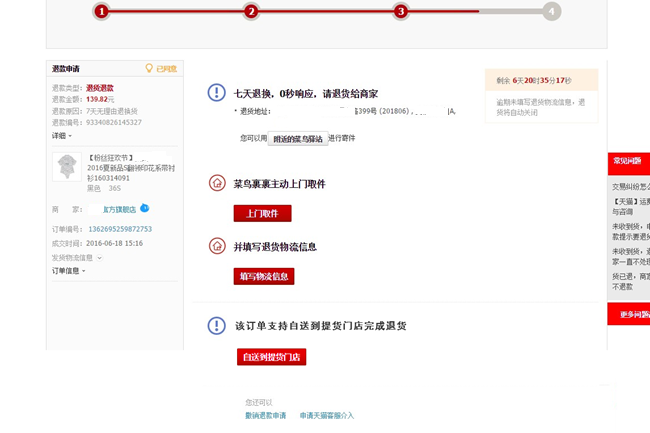Open the 附近的菜鸟驿站 button
The width and height of the screenshot is (650, 433).
click(298, 139)
